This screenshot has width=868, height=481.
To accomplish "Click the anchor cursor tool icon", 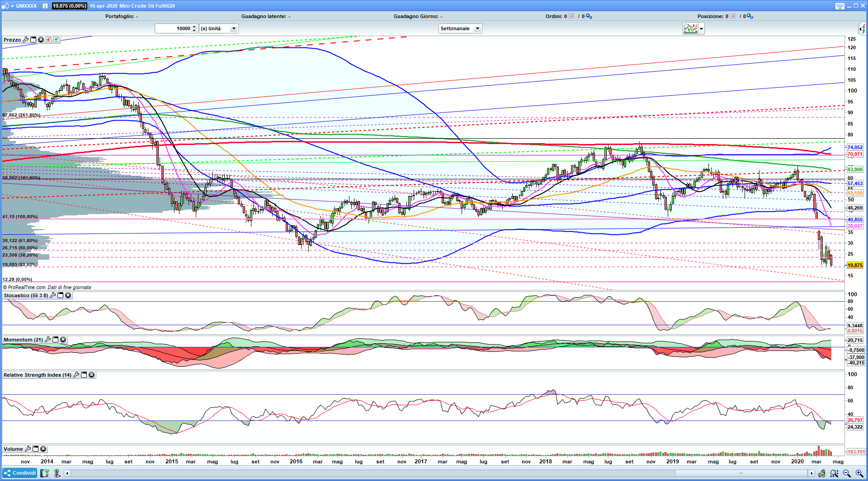I will 57,473.
